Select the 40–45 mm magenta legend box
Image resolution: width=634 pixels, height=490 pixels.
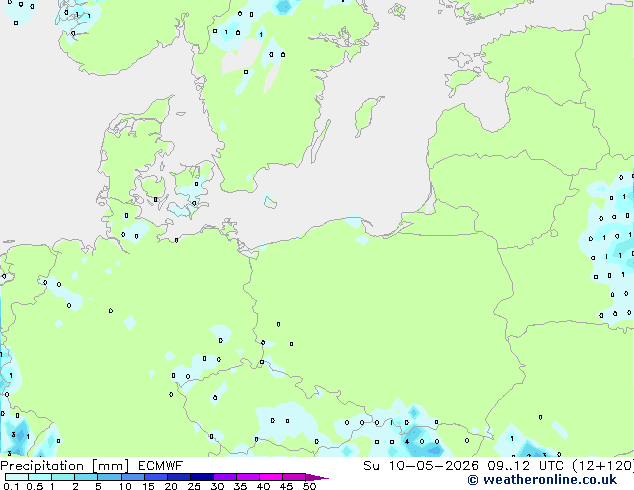point(271,477)
